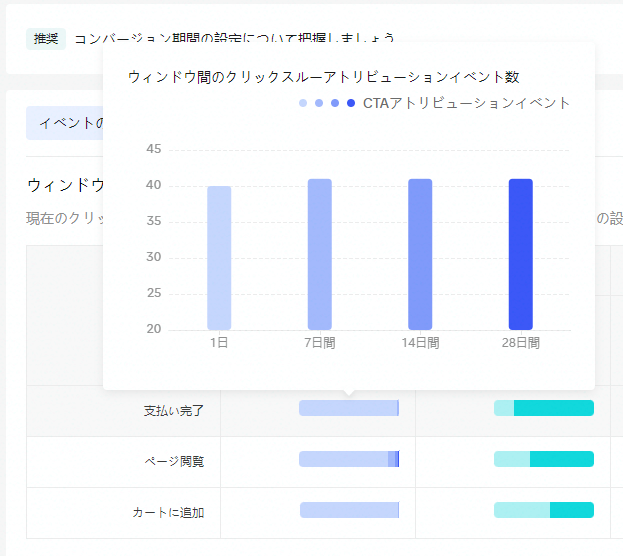Click blue bar in カートに追加 row
The image size is (623, 556).
349,510
